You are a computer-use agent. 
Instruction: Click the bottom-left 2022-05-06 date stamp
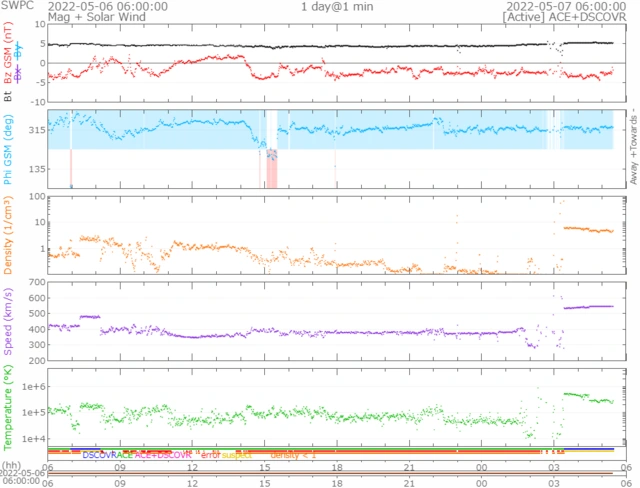coord(22,473)
